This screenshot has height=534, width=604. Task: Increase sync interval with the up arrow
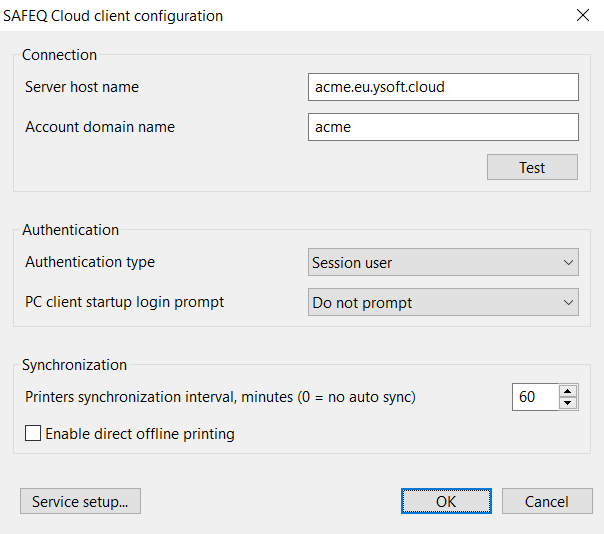coord(568,391)
